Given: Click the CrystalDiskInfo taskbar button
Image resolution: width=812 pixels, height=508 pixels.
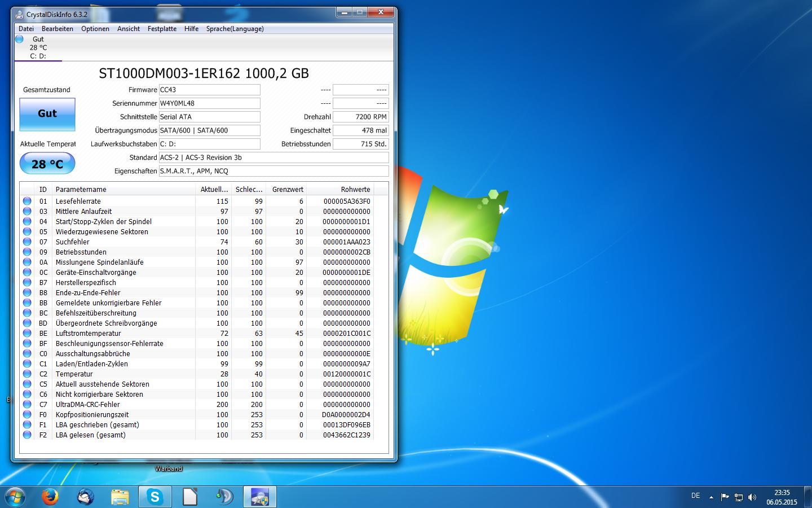Looking at the screenshot, I should [260, 497].
